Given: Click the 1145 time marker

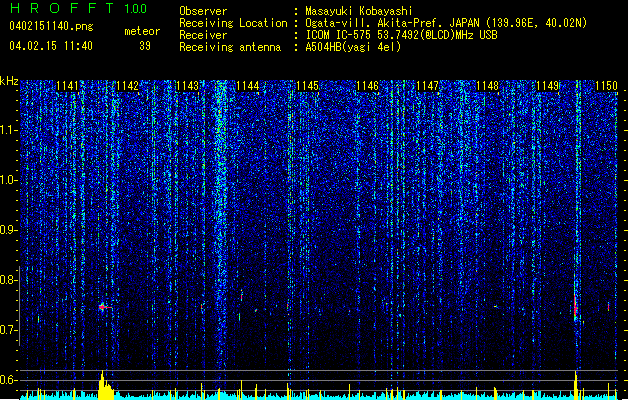Looking at the screenshot, I should point(307,86).
